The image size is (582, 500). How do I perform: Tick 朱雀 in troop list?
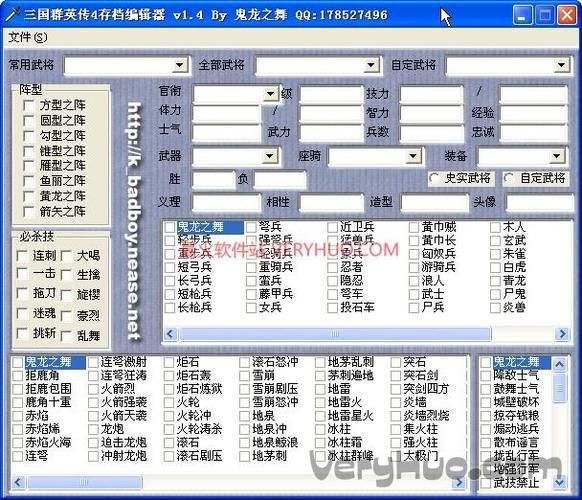[x=495, y=254]
